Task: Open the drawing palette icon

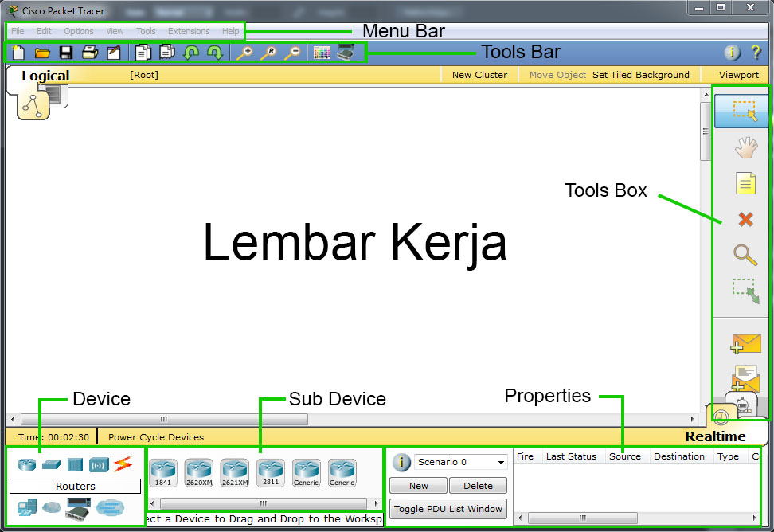Action: (x=322, y=53)
